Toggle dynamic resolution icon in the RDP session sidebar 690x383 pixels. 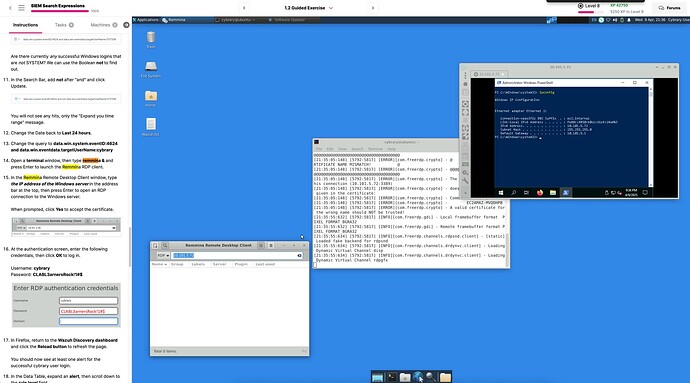point(465,128)
